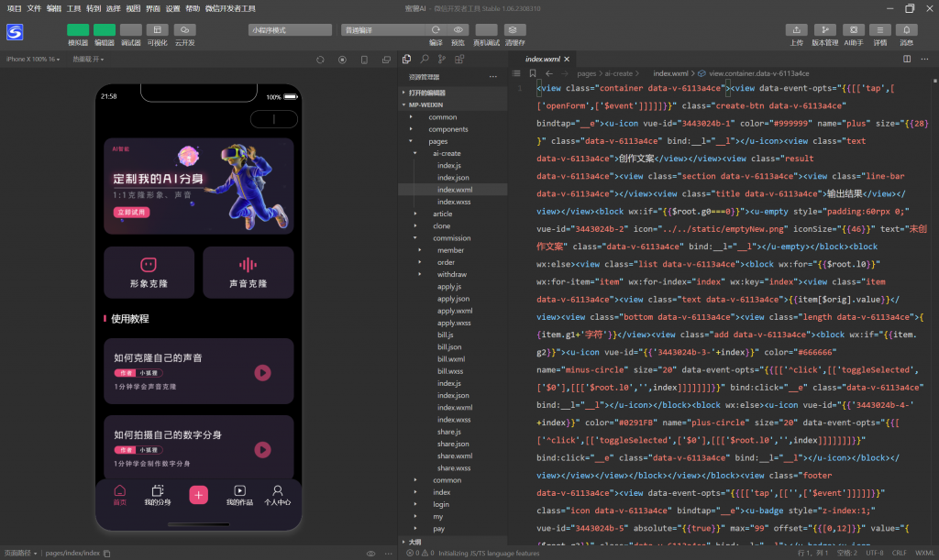Open apply.wxml in the file tree
The image size is (939, 560).
[x=454, y=311]
